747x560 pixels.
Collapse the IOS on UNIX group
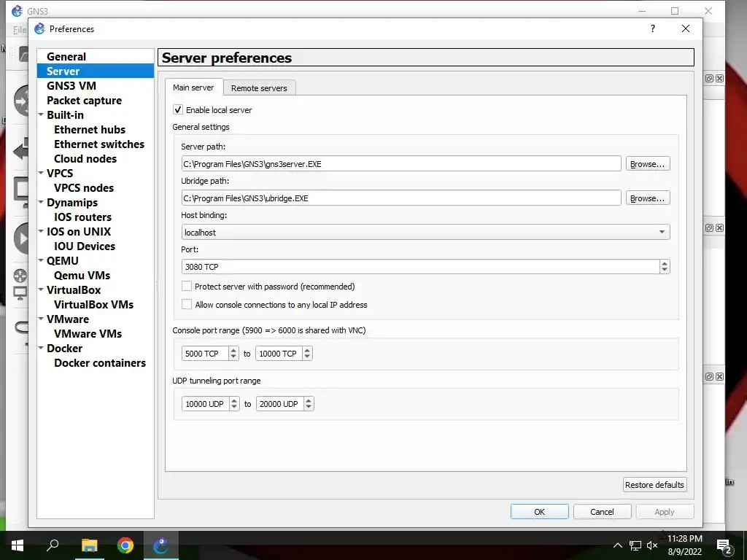[x=41, y=231]
